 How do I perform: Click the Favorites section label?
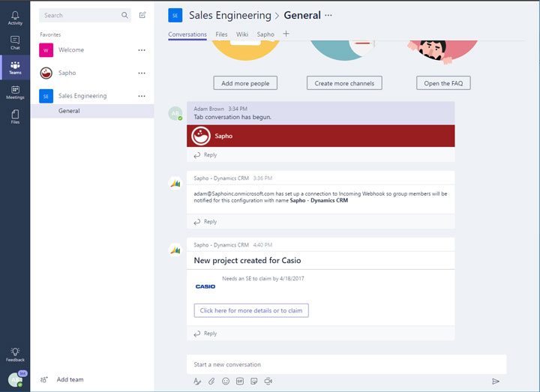[50, 34]
